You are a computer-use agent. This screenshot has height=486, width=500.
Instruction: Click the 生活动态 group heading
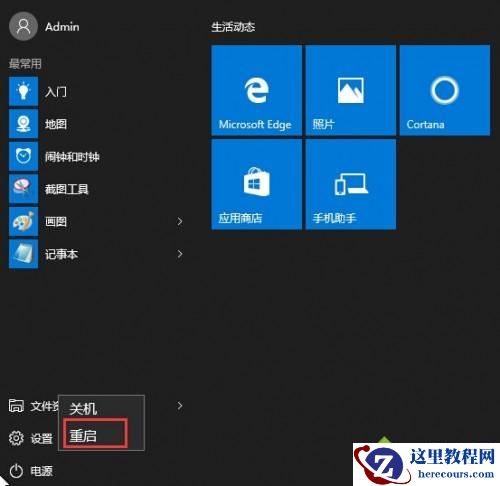233,27
